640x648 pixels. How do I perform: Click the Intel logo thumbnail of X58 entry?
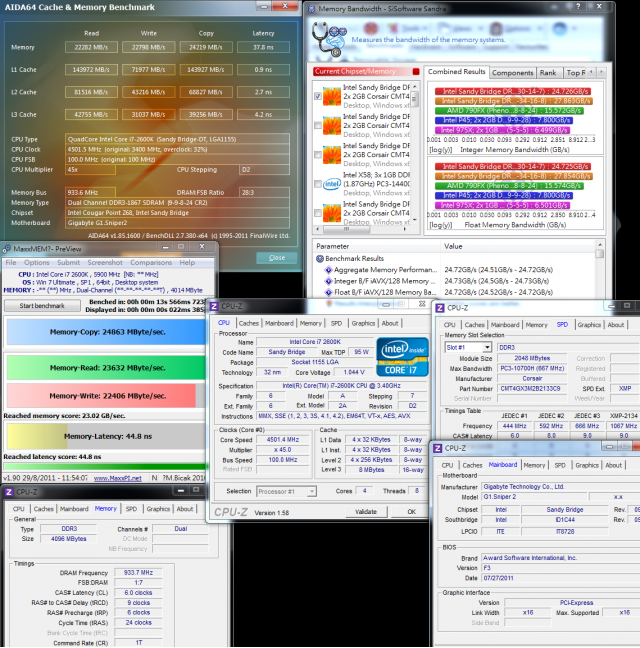pos(331,183)
